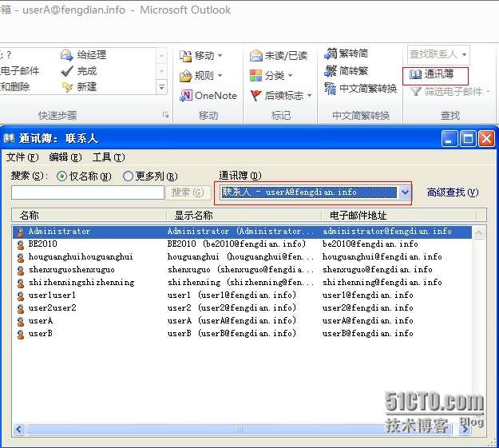
Task: Select the 更多列 radio button
Action: tap(128, 176)
